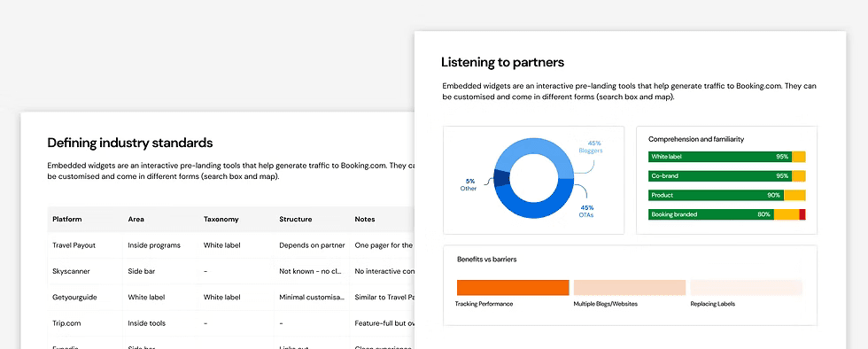868x349 pixels.
Task: Click the "5% Other" chart label
Action: (x=469, y=185)
